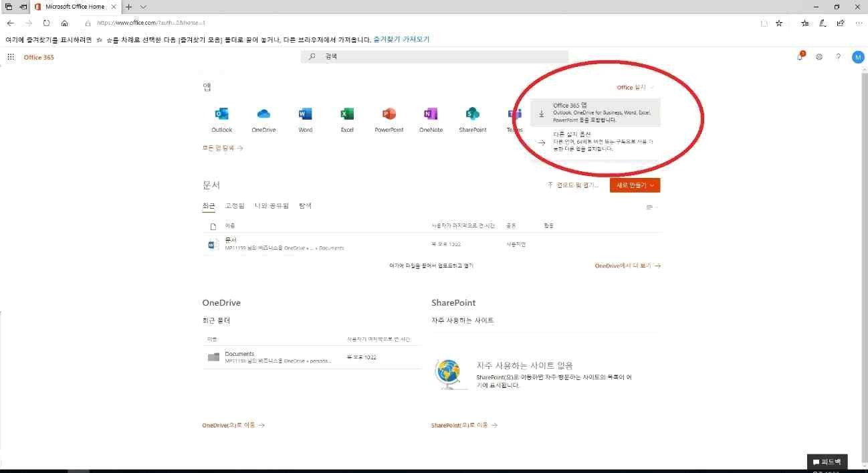Click the 즐겨찾기 가져오기 link
The height and width of the screenshot is (473, 868).
[401, 39]
